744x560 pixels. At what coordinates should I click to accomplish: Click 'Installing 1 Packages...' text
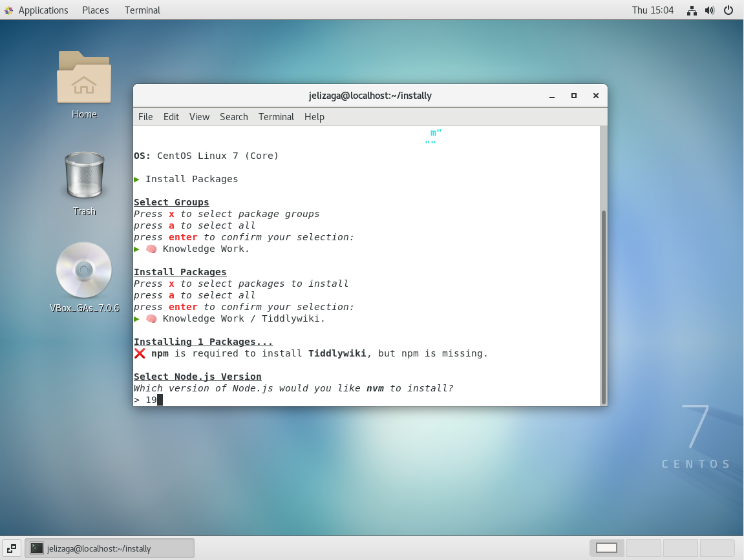[x=203, y=342]
